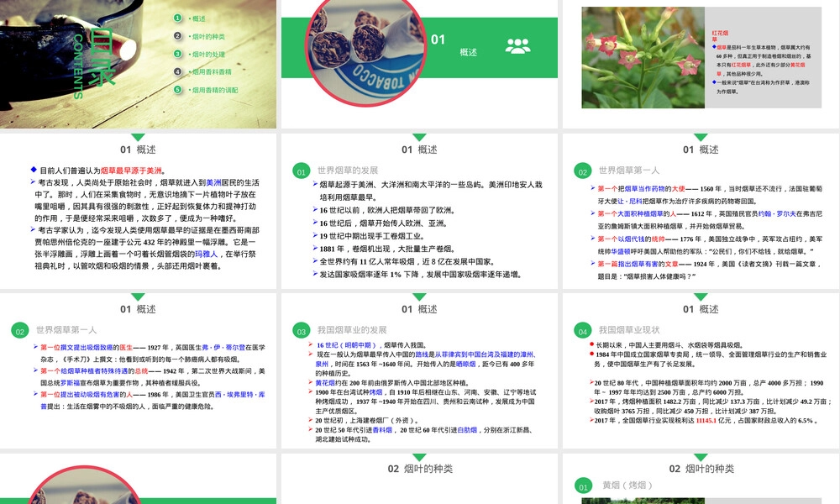Select the contents item 烟叶的处理

coord(208,54)
